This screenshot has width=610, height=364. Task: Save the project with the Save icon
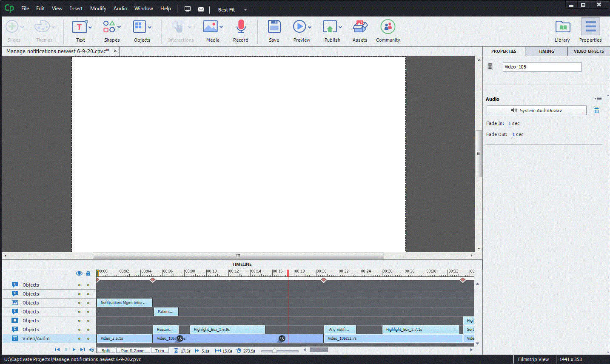[x=274, y=27]
